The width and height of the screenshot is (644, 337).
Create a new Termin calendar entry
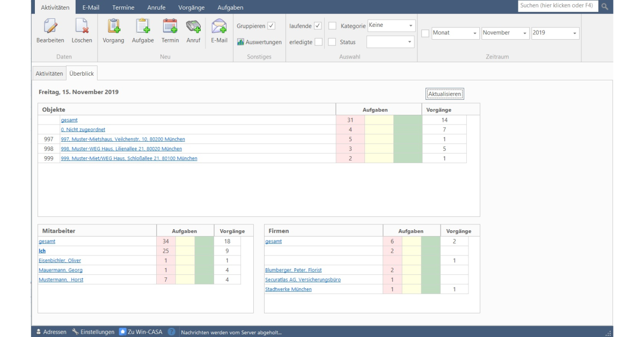[x=170, y=26]
